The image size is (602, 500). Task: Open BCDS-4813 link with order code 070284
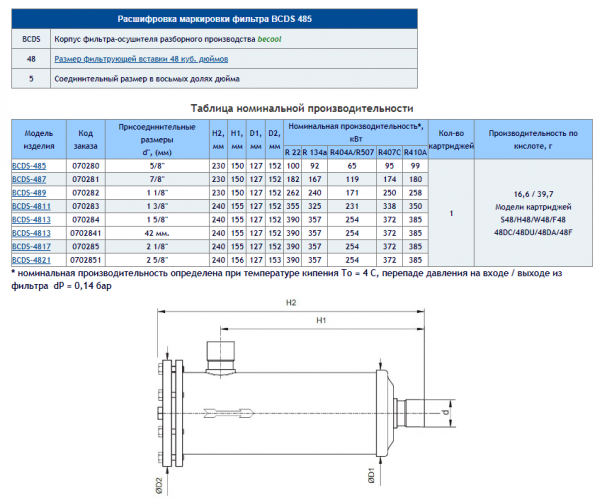pos(31,220)
